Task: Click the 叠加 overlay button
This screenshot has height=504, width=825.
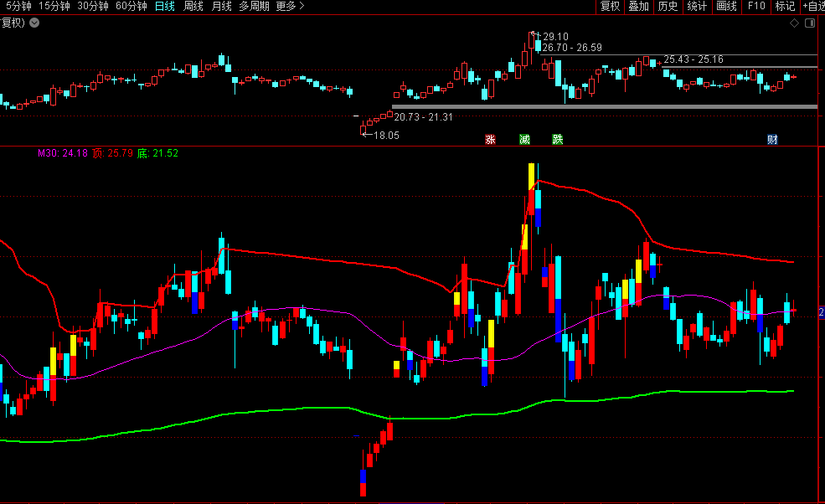Action: pyautogui.click(x=638, y=7)
